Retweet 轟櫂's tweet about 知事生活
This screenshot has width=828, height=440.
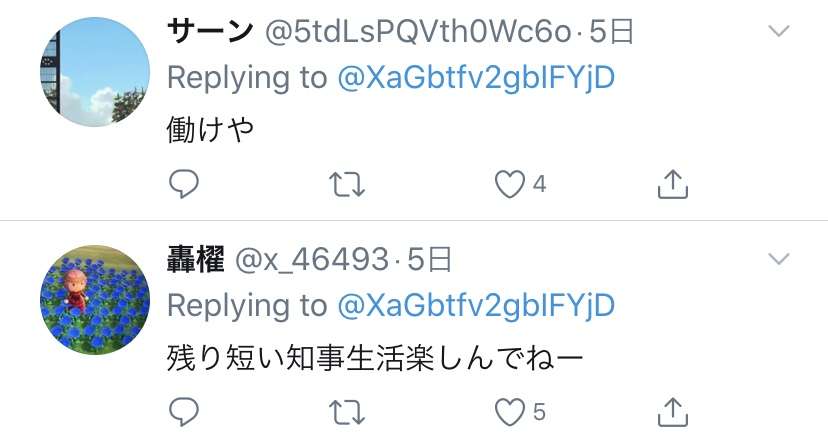pos(347,412)
